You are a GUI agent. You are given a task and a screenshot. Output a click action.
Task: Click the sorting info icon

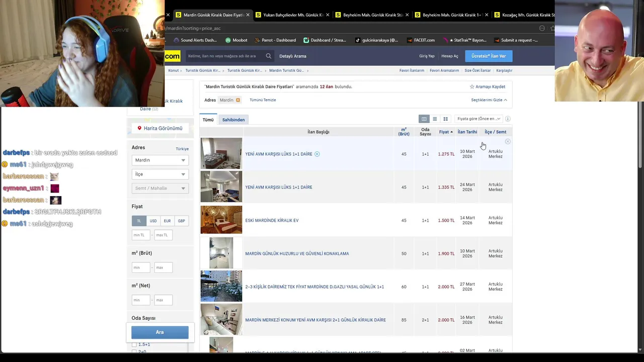point(508,119)
